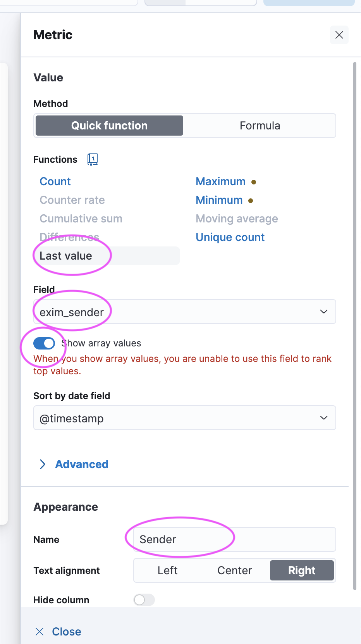
Task: Click the panel's vertical scrollbar
Action: [354, 325]
